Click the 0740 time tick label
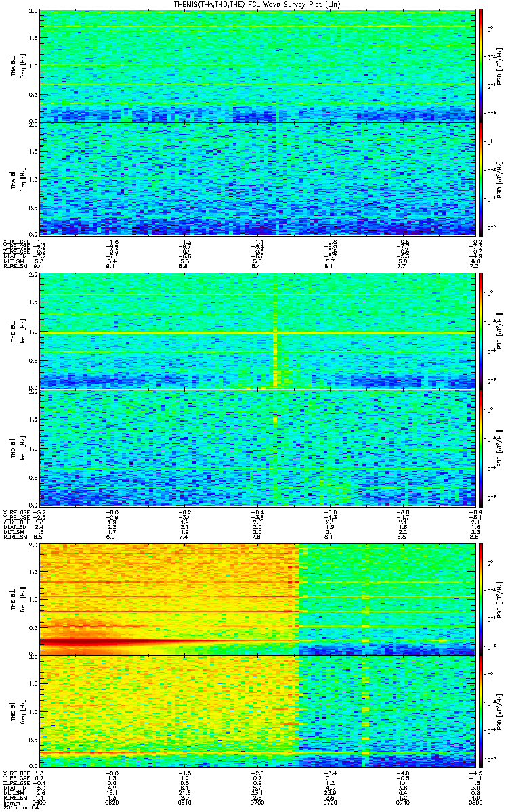508x812 pixels. 402,802
